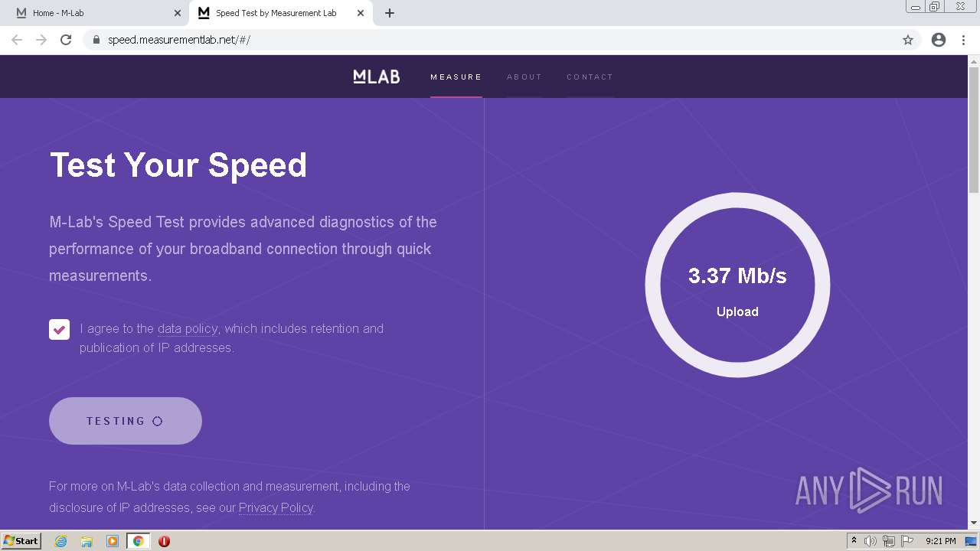Uncheck the data policy agreement checkbox
This screenshot has height=551, width=980.
(x=60, y=329)
